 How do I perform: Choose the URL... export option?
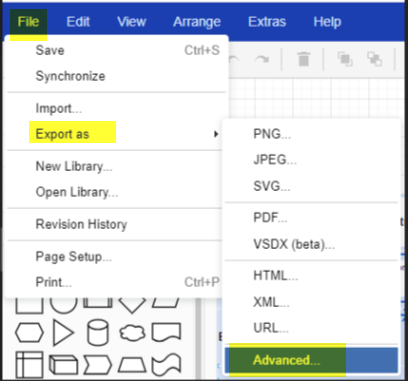click(311, 328)
